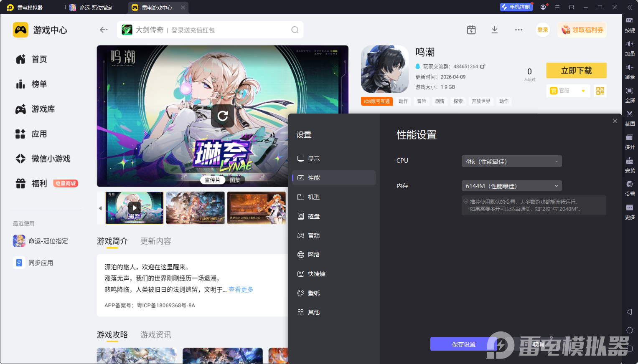
Task: Toggle 全屏 fullscreen mode
Action: [630, 94]
